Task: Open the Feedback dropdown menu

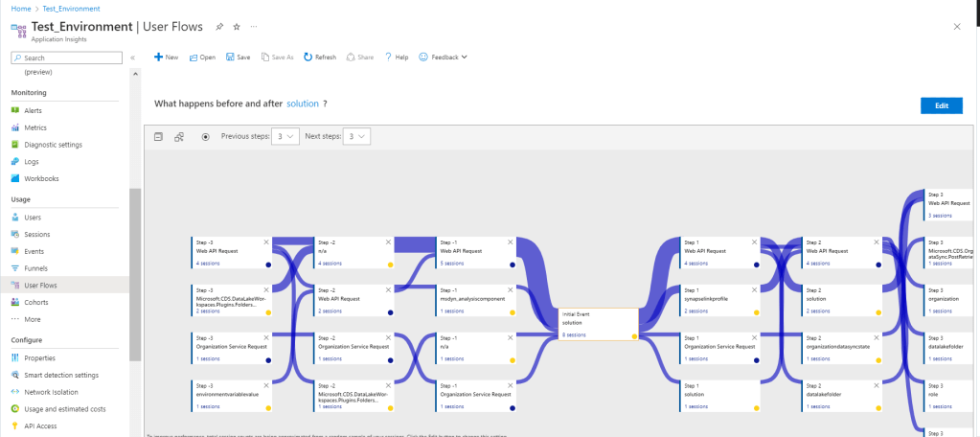Action: pos(443,57)
